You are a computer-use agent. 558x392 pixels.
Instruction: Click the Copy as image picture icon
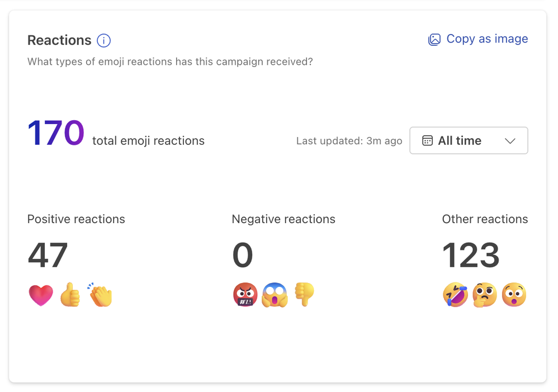point(434,39)
